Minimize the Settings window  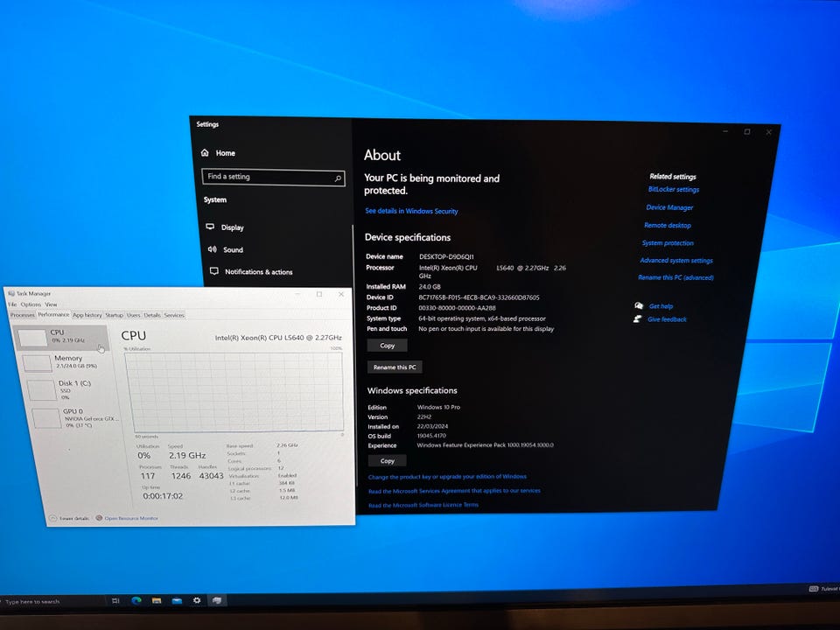click(x=725, y=131)
